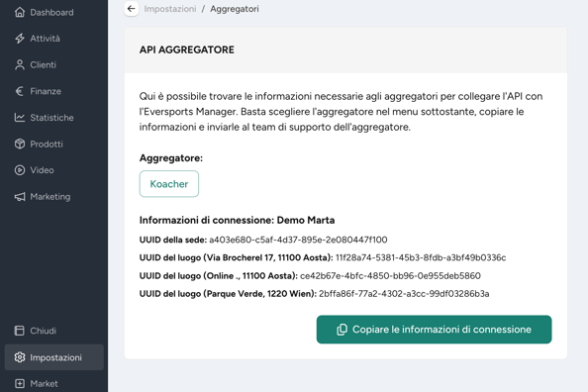This screenshot has width=588, height=392.
Task: Click the Prodotti box icon
Action: pyautogui.click(x=20, y=145)
